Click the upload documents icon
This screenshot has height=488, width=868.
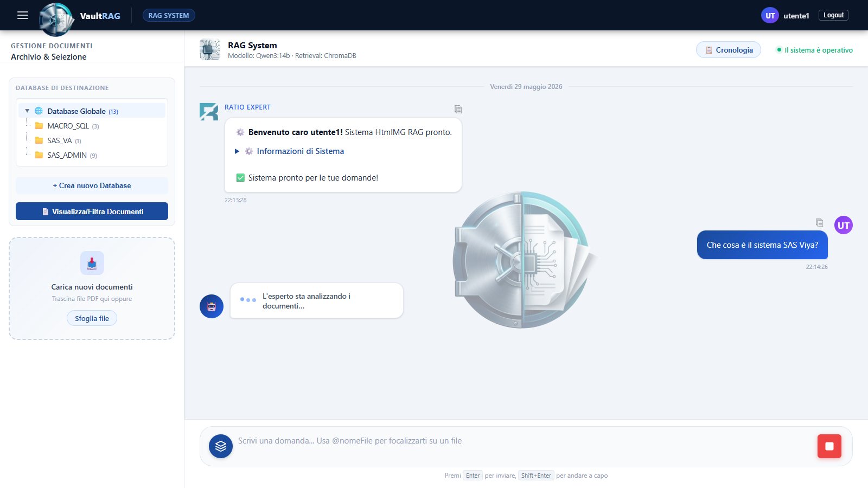click(92, 263)
